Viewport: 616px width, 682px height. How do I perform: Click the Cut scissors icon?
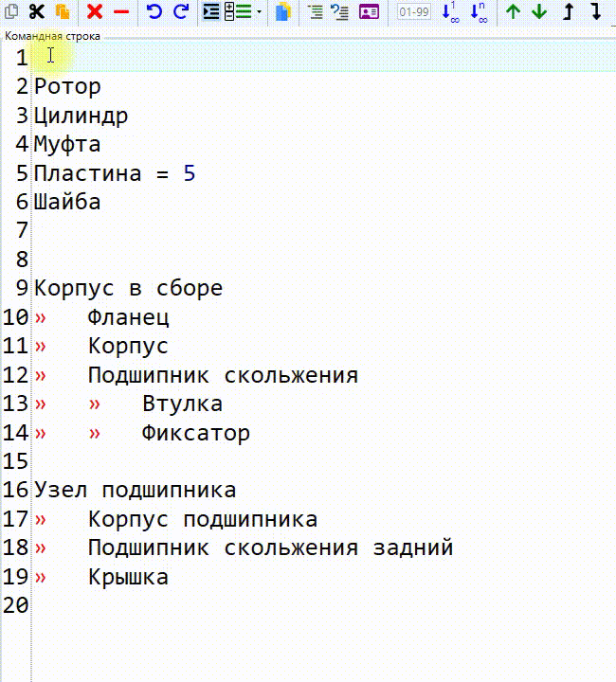pos(37,11)
